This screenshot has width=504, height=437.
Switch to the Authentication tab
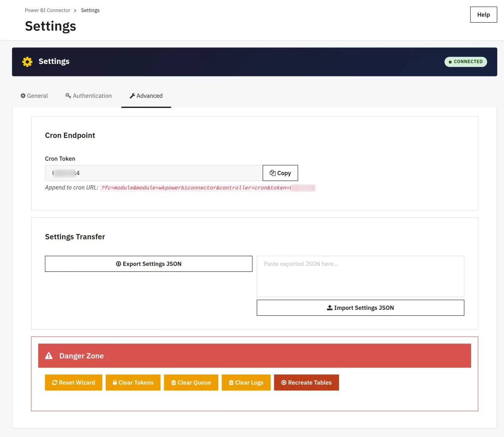point(88,96)
